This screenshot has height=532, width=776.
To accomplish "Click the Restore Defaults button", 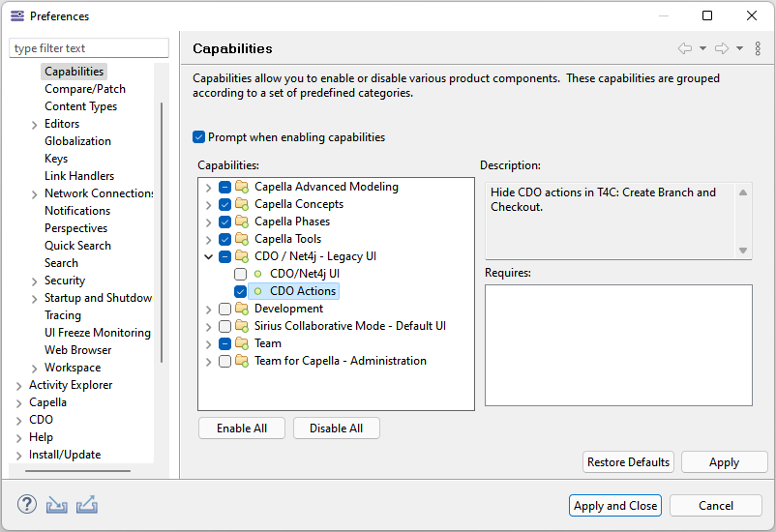I will (x=628, y=462).
